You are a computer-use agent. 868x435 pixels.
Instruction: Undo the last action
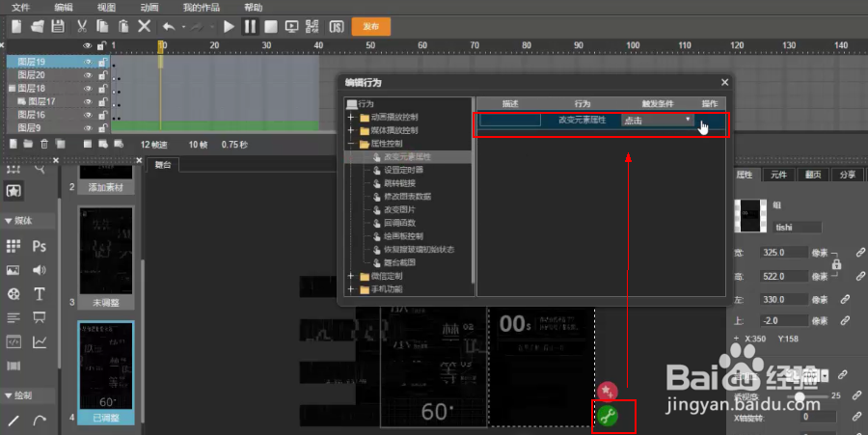coord(169,26)
